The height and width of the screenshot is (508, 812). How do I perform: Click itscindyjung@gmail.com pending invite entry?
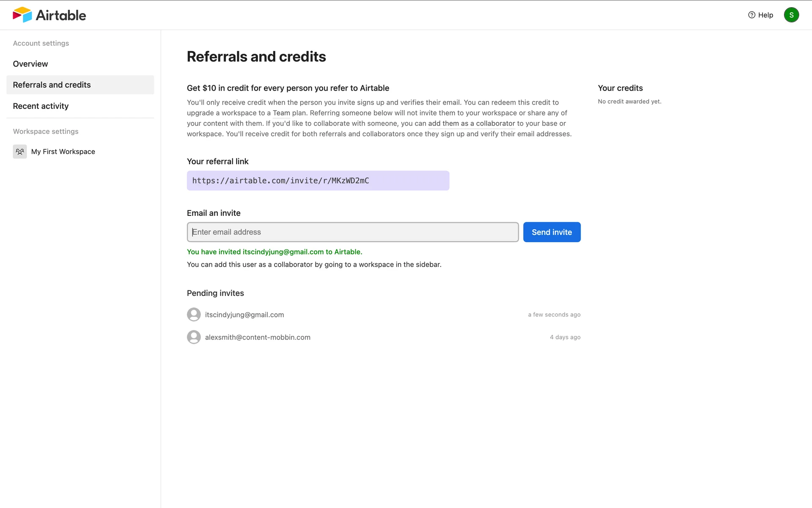244,315
